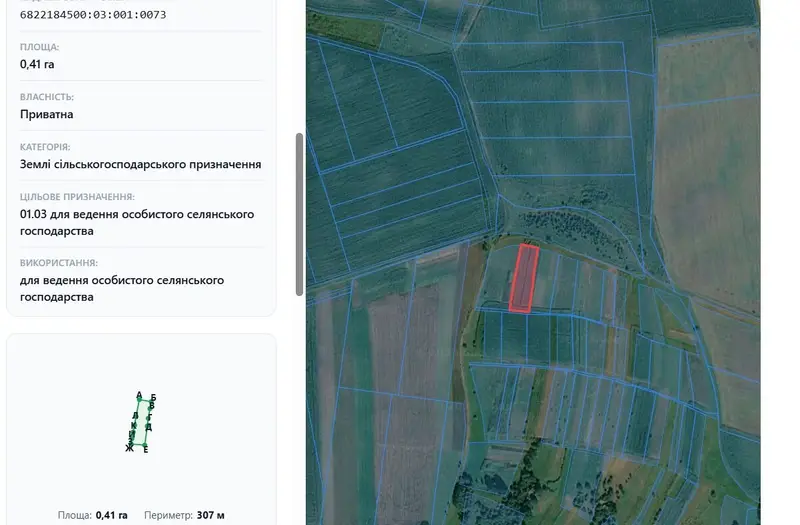Click the ЦІЛЬОВЕ ПРИЗНАЧЕННЯ field label
800x525 pixels.
77,197
